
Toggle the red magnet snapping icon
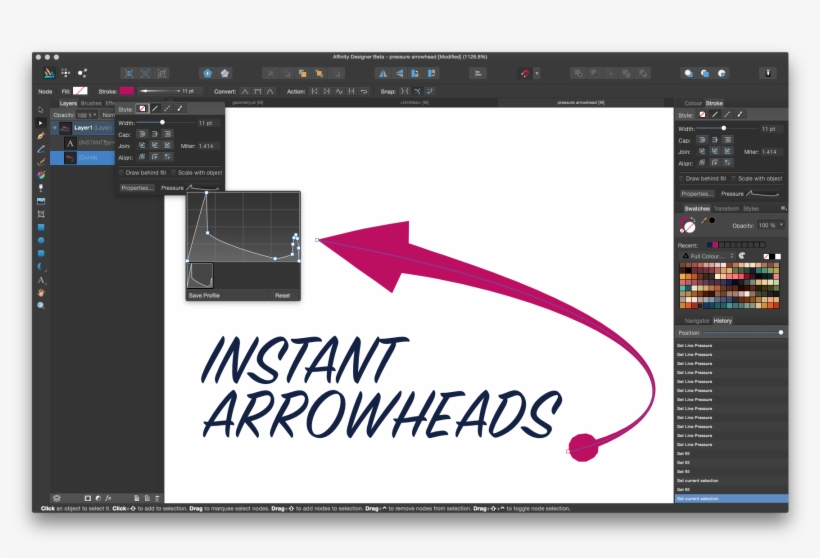click(x=525, y=73)
